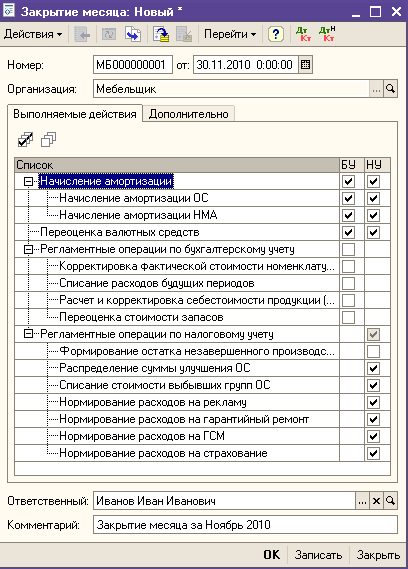The image size is (408, 569).
Task: Click the greyed unpost document toolbar icon
Action: point(184,34)
